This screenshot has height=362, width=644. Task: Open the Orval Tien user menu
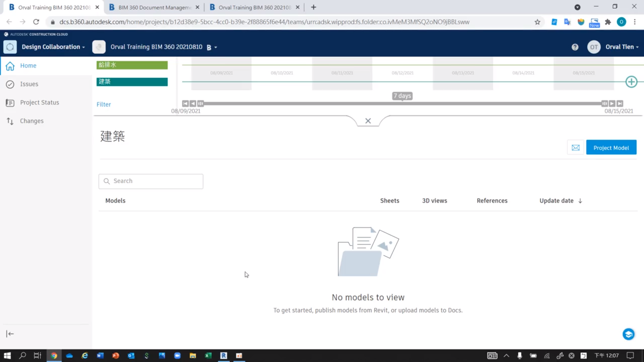622,47
